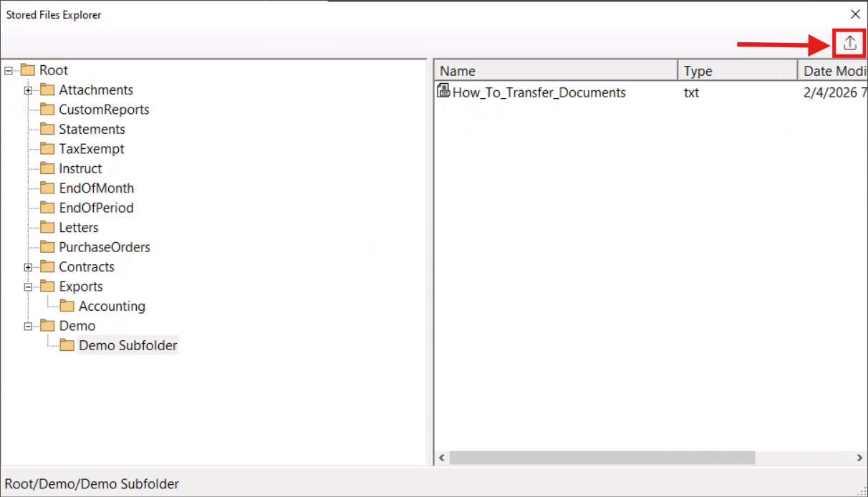Select the Demo Subfolder tree item
868x497 pixels.
pos(127,346)
